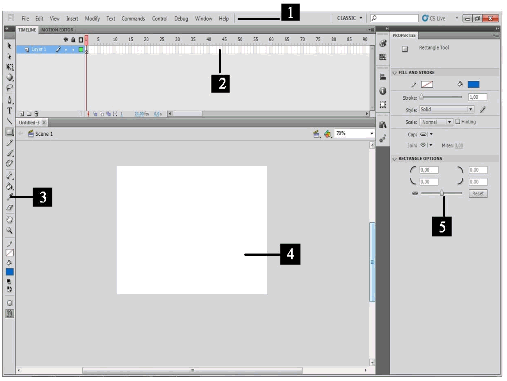The image size is (507, 381).
Task: Select the Eraser tool
Action: coord(9,208)
